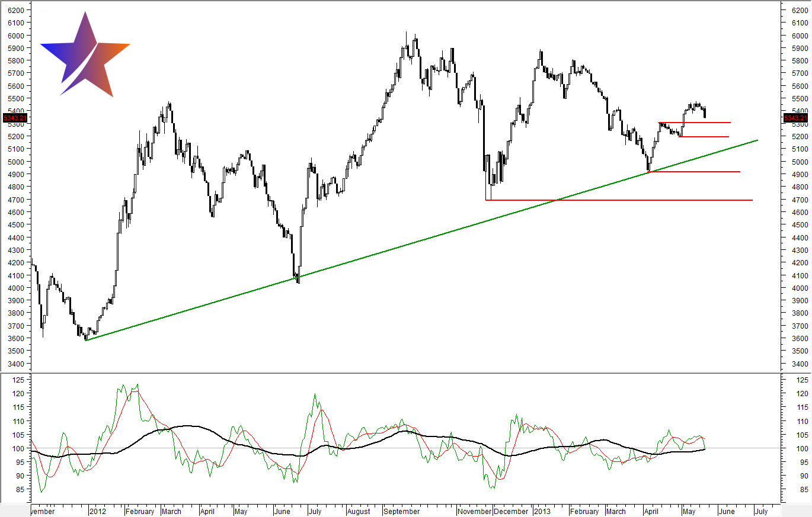Click the red 5343.21 price tag on left axis
The image size is (812, 517).
click(x=14, y=118)
